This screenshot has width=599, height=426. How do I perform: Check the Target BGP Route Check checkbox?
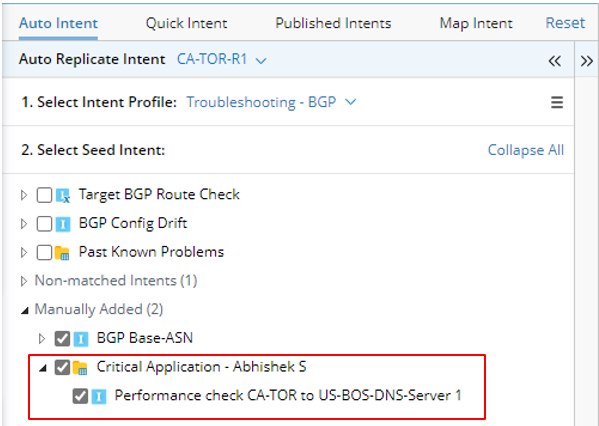click(x=44, y=195)
